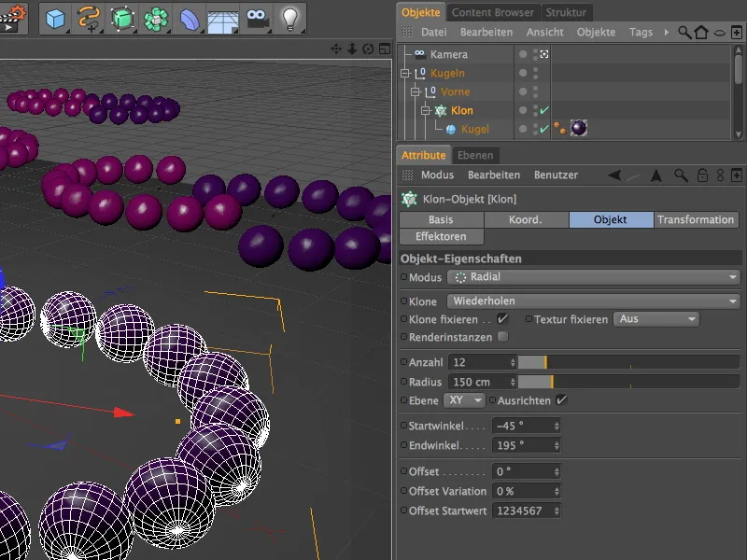Open new Object Manager panel icon

tap(737, 33)
